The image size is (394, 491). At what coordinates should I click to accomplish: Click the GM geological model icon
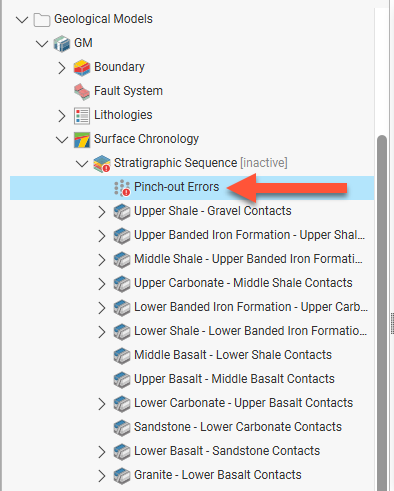(x=62, y=43)
